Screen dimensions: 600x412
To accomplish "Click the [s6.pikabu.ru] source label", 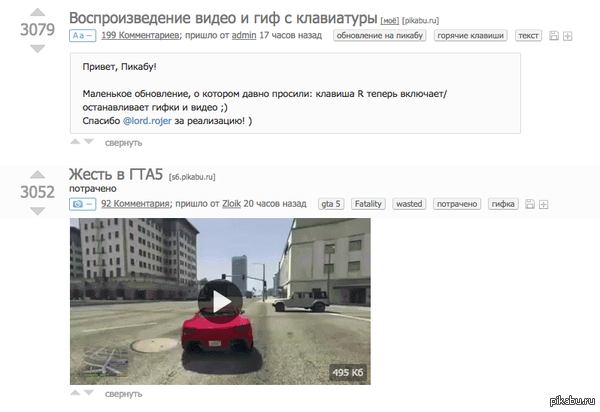I will 192,177.
